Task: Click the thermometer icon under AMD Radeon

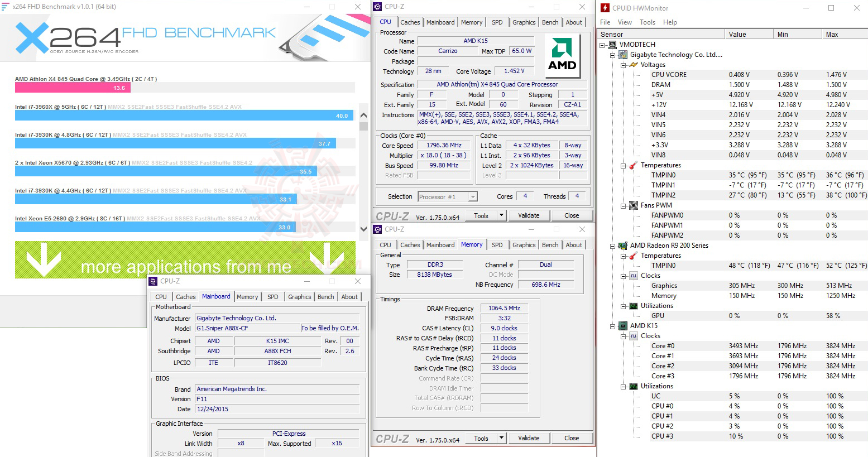Action: pyautogui.click(x=634, y=256)
